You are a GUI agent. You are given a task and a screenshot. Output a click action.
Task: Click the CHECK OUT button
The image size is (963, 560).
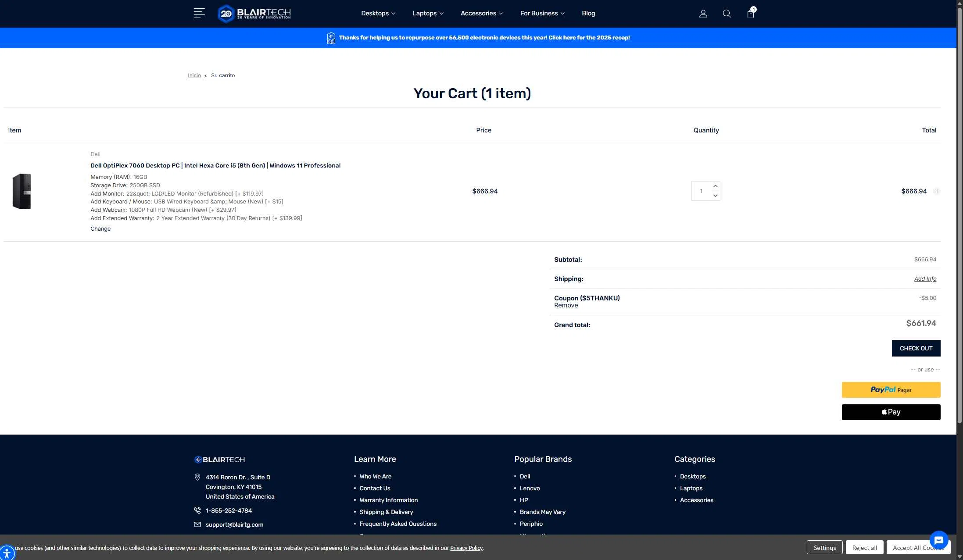pyautogui.click(x=916, y=348)
